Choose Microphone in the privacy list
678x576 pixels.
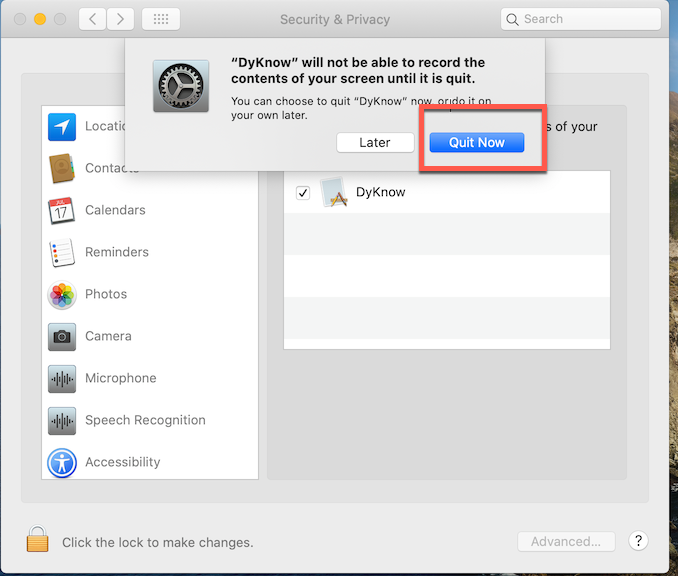(121, 378)
